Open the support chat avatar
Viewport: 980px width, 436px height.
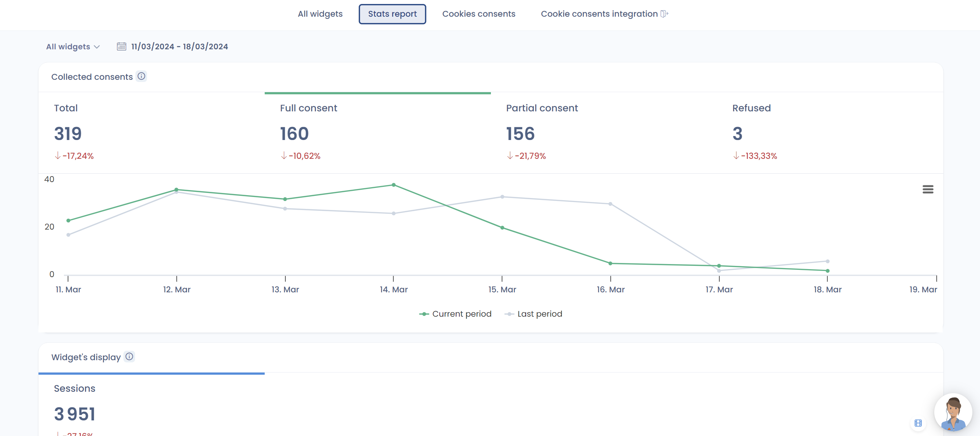click(x=953, y=412)
